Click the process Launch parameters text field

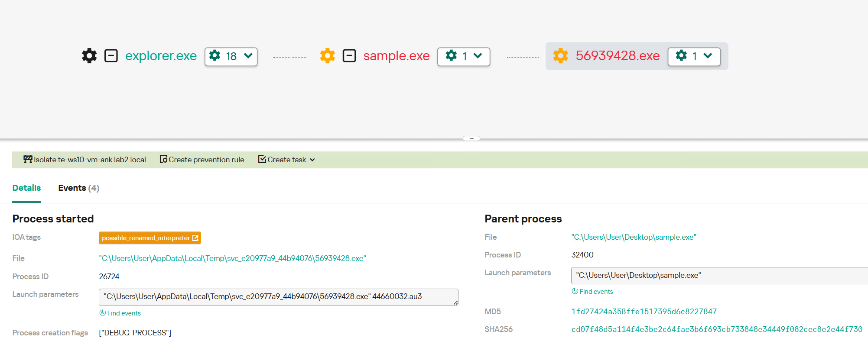pyautogui.click(x=279, y=297)
